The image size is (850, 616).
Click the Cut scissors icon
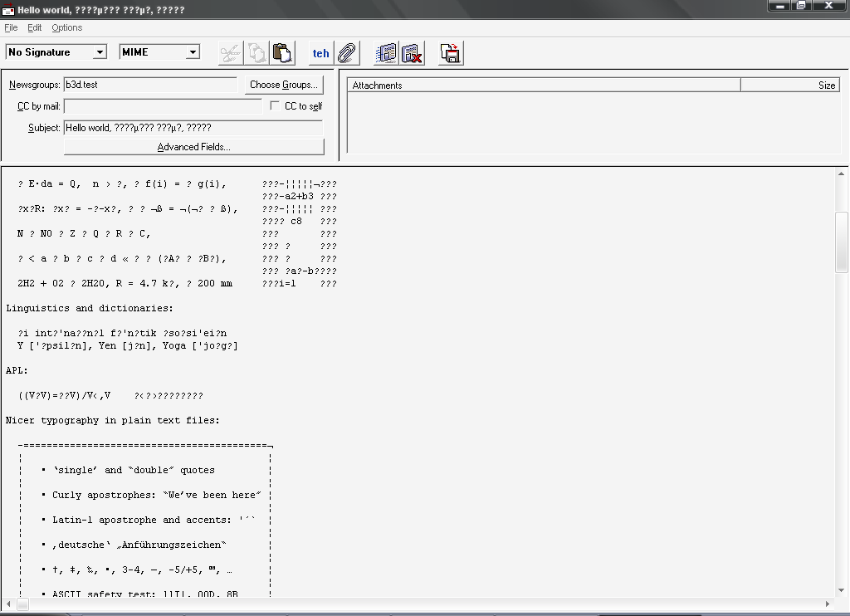coord(230,53)
